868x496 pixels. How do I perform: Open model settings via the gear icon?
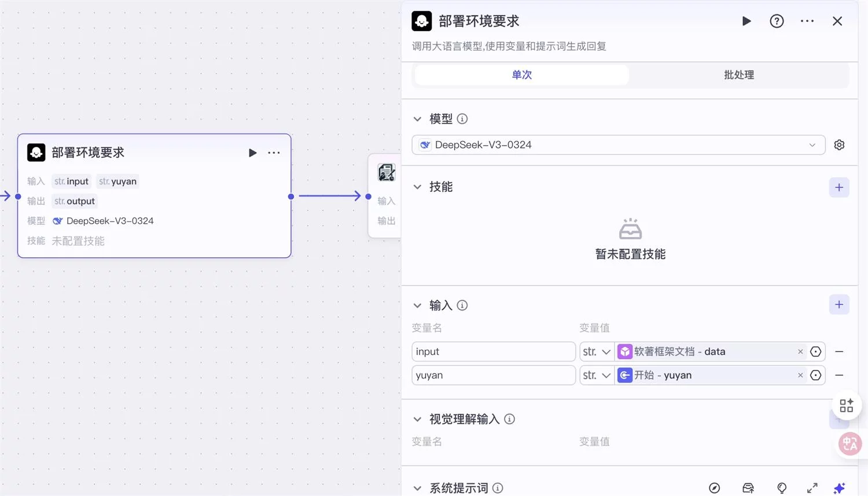839,145
